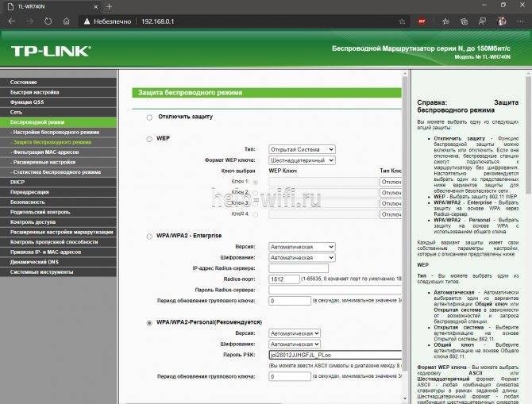532x404 pixels.
Task: Select the WEP radio option
Action: [149, 139]
